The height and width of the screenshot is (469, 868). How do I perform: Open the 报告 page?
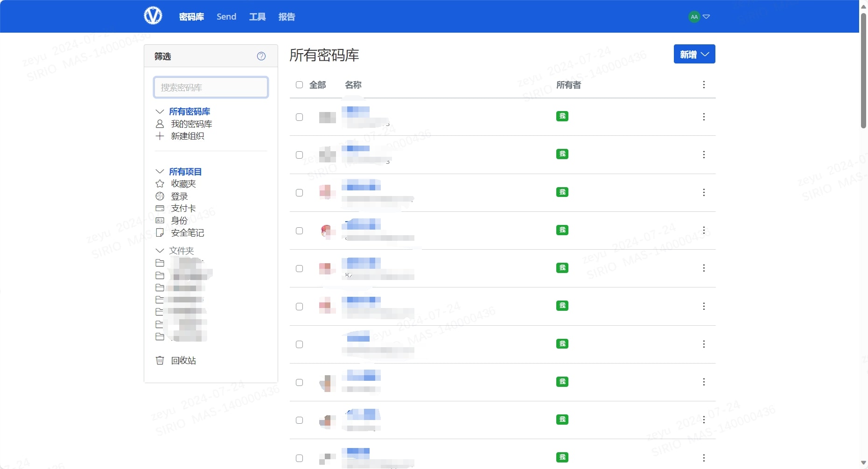(x=287, y=17)
